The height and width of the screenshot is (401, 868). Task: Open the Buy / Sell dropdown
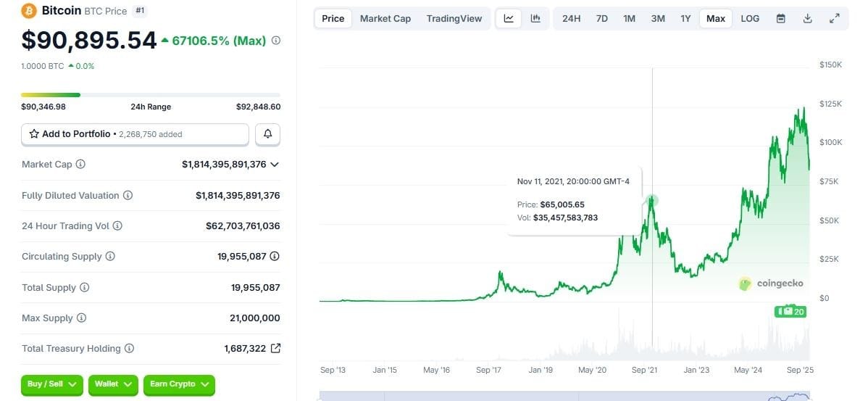pyautogui.click(x=53, y=384)
